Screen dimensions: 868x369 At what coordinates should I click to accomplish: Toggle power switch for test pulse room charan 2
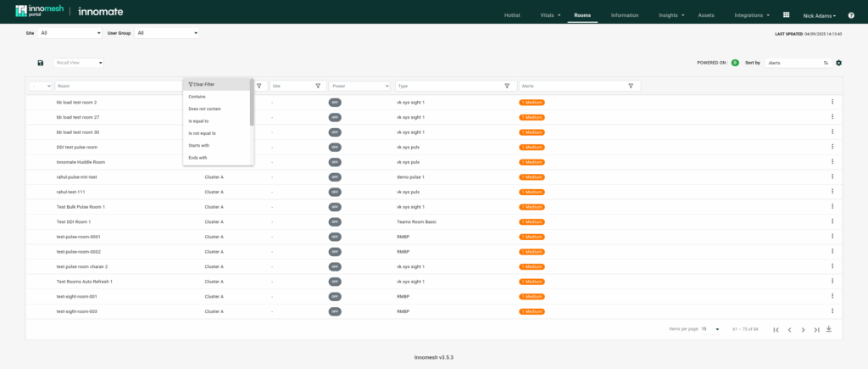click(335, 267)
